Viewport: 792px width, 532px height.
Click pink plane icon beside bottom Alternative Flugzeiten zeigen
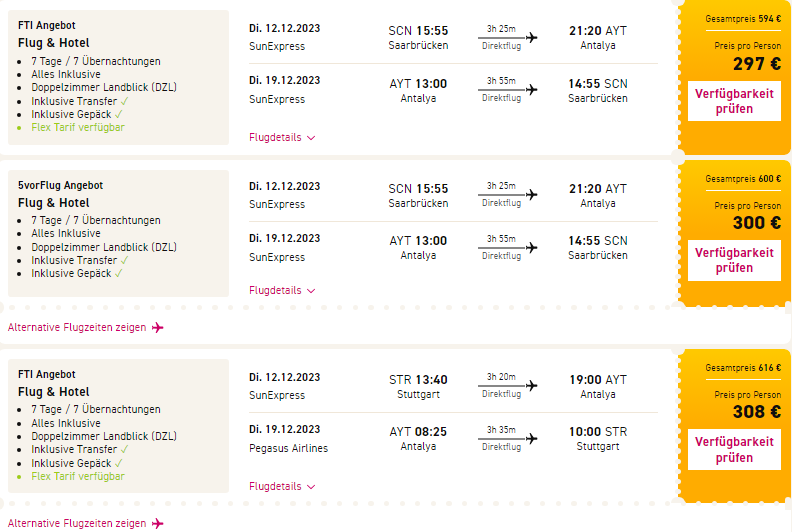(x=157, y=523)
